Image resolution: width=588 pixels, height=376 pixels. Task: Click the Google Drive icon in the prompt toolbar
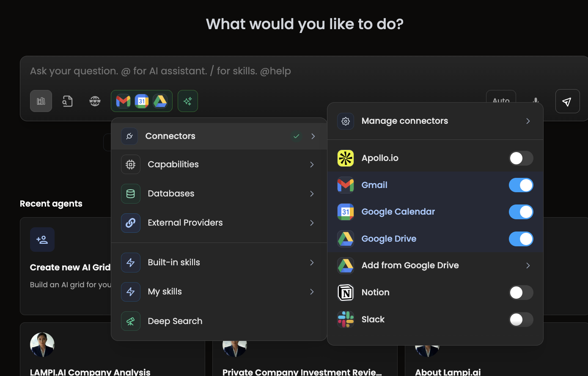[x=160, y=101]
